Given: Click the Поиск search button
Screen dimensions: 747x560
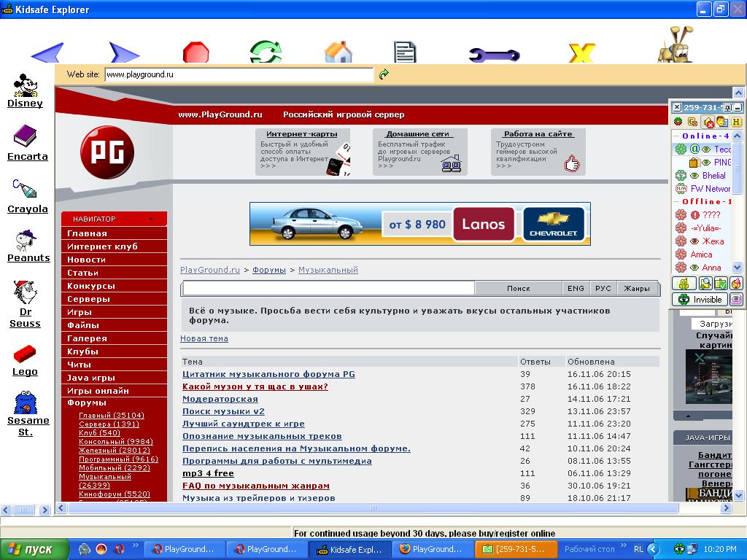Looking at the screenshot, I should click(x=518, y=288).
